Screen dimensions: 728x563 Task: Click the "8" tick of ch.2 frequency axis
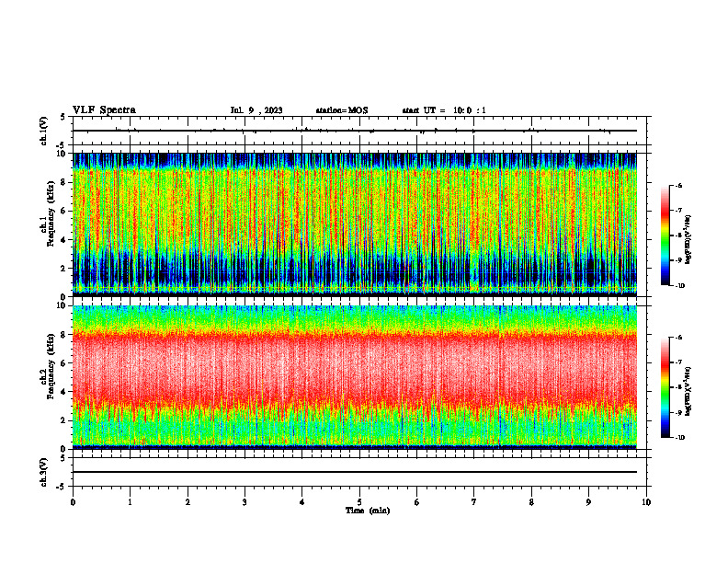(63, 335)
